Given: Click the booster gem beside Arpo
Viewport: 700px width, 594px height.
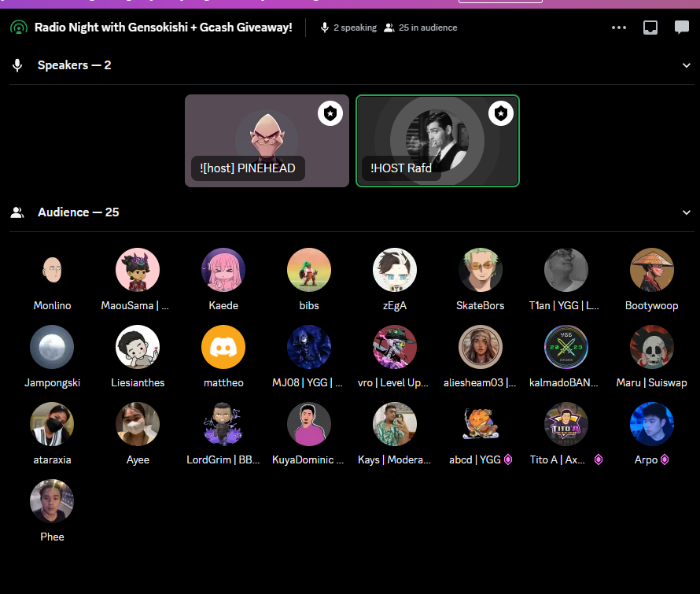Looking at the screenshot, I should coord(665,459).
